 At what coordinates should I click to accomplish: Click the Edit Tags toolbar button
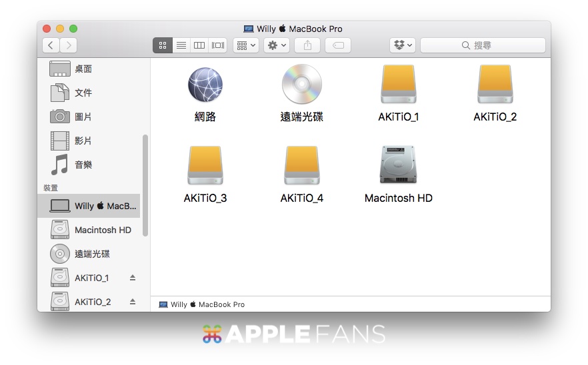[338, 45]
